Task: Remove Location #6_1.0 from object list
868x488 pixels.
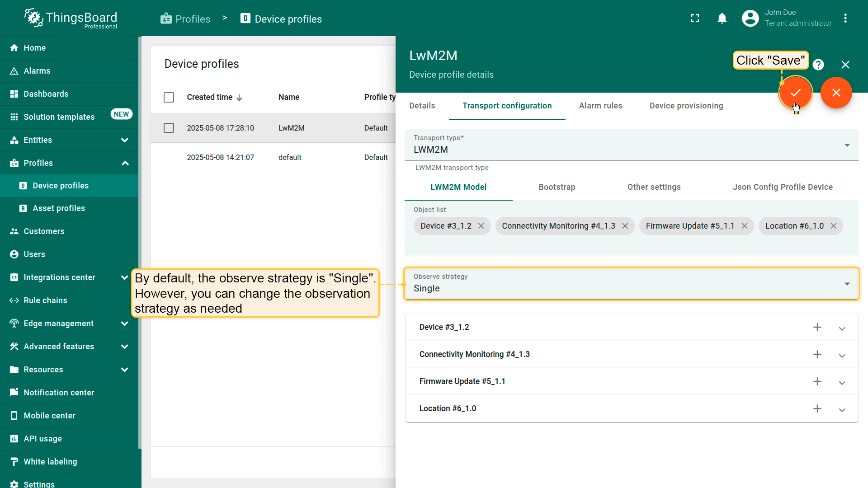Action: 833,226
